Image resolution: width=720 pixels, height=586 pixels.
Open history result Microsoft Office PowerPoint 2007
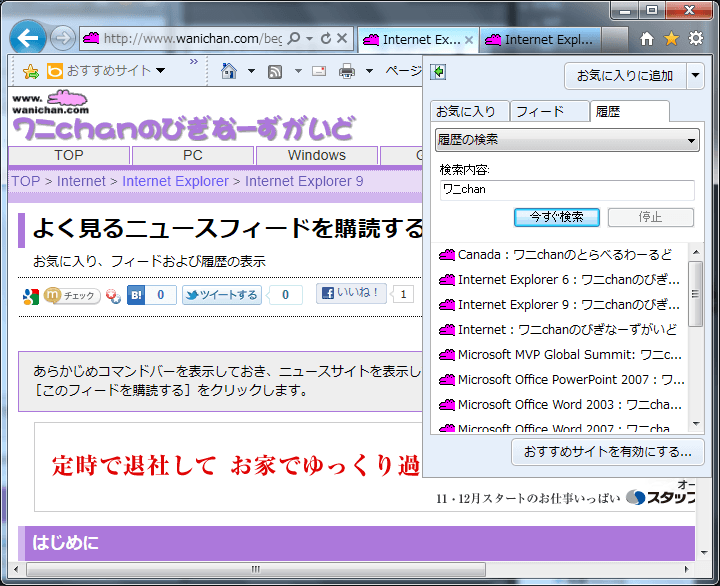559,379
